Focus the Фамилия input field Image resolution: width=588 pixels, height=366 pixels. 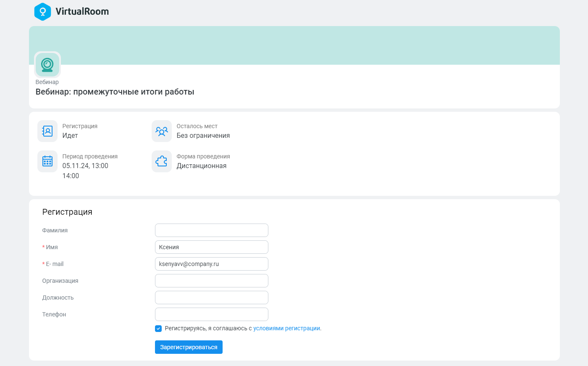click(x=212, y=230)
